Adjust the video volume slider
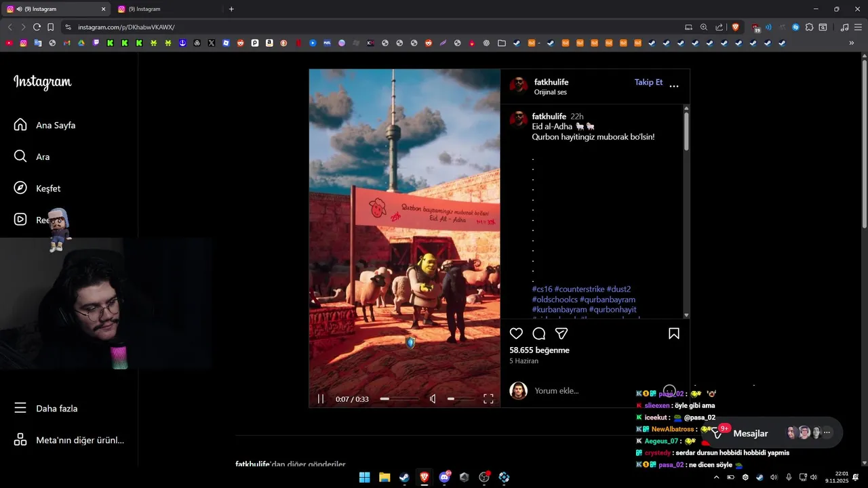The width and height of the screenshot is (868, 488). click(460, 399)
